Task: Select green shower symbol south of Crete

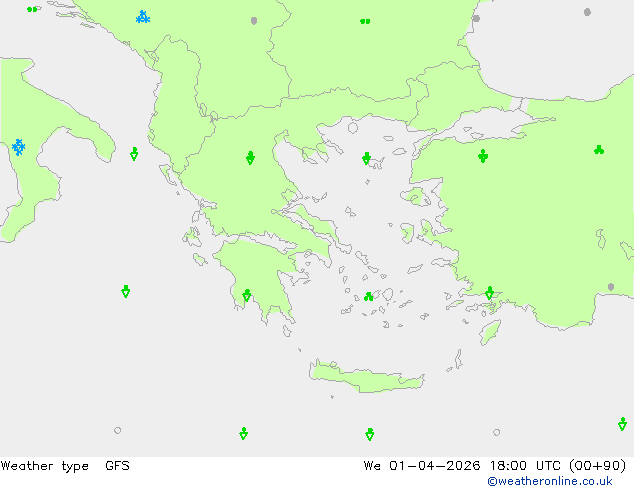Action: pyautogui.click(x=370, y=434)
